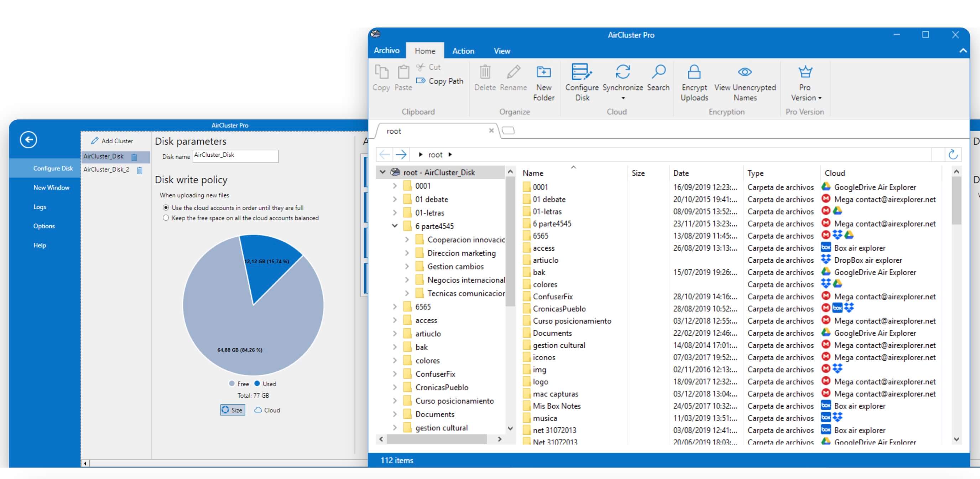Select 'Use the cloud accounts in order' option
The width and height of the screenshot is (980, 479).
[x=166, y=208]
